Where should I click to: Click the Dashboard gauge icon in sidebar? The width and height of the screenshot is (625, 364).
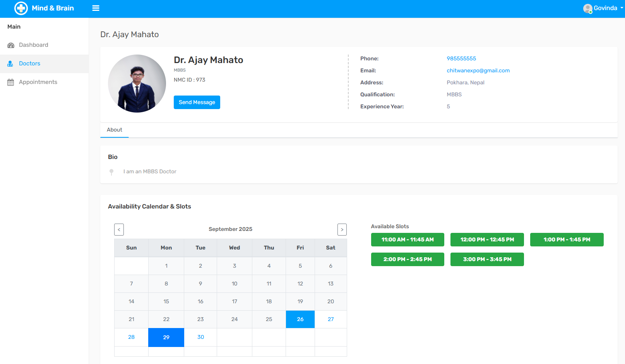pos(11,45)
